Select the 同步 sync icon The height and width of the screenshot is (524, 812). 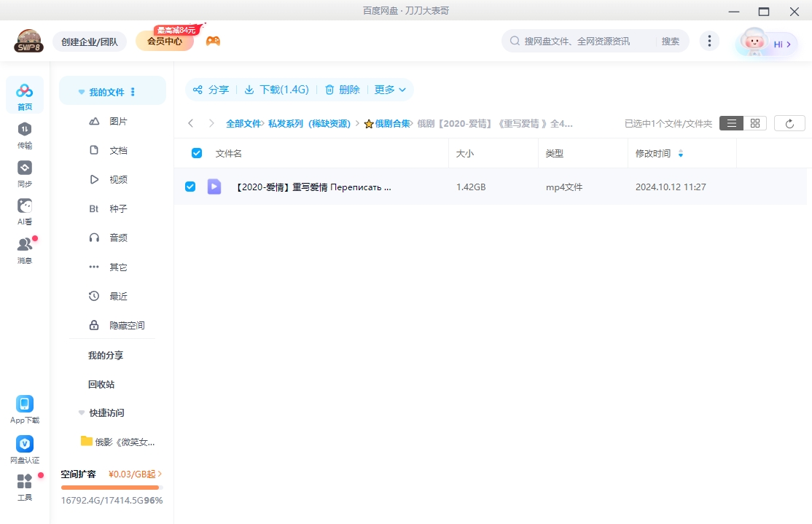24,168
